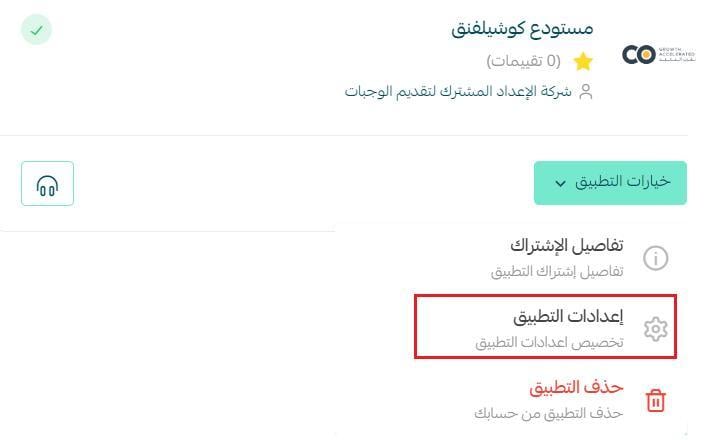The image size is (708, 440).
Task: Click the small Growth Accelerated logo text
Action: (676, 54)
